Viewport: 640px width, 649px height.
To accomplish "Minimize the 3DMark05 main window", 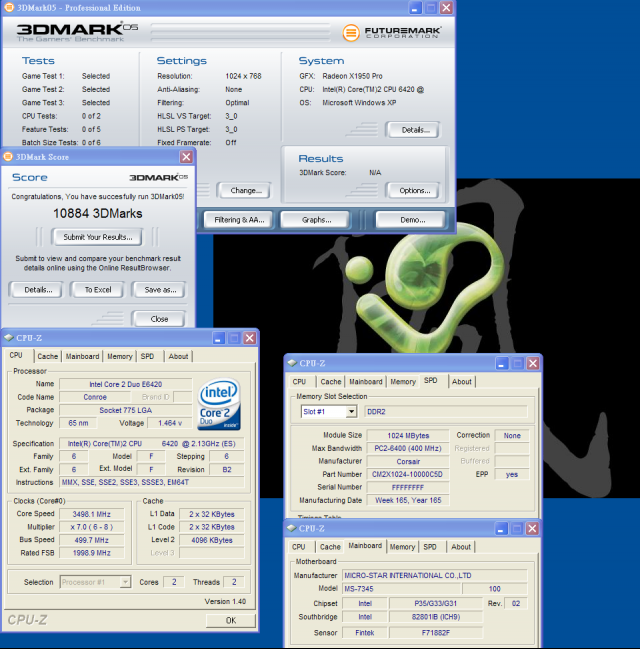I will pos(415,8).
